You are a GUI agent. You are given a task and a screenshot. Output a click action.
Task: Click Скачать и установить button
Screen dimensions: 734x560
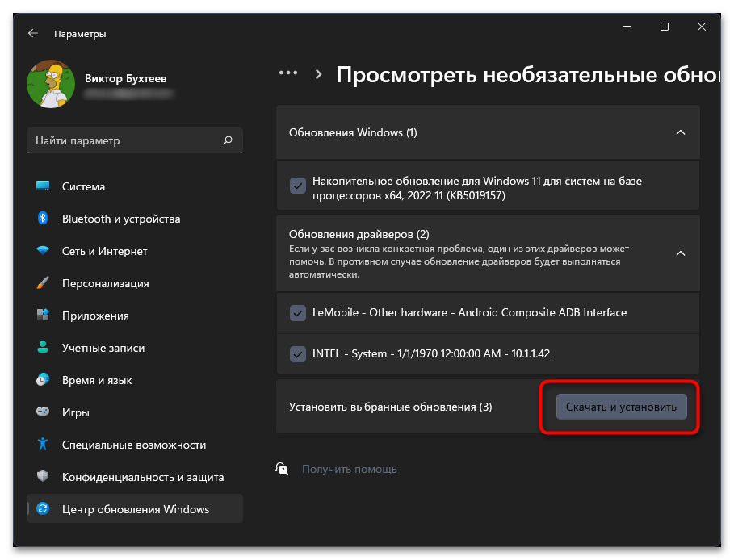621,407
